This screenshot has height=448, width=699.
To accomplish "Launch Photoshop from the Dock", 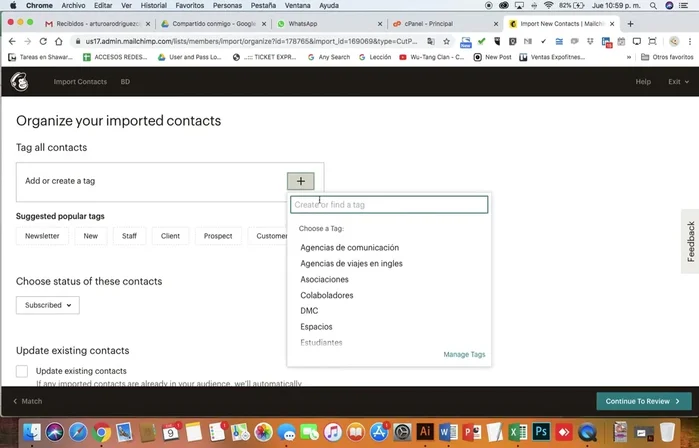I will click(x=541, y=432).
